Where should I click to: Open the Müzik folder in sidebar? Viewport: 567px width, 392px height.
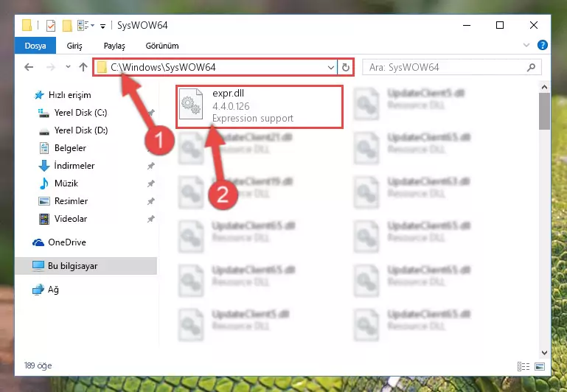click(x=66, y=183)
